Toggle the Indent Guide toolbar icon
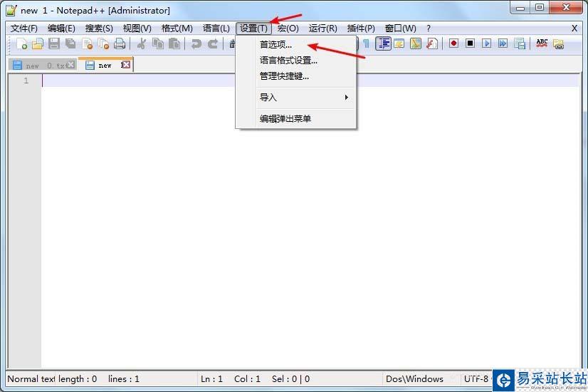The image size is (588, 392). click(x=383, y=44)
